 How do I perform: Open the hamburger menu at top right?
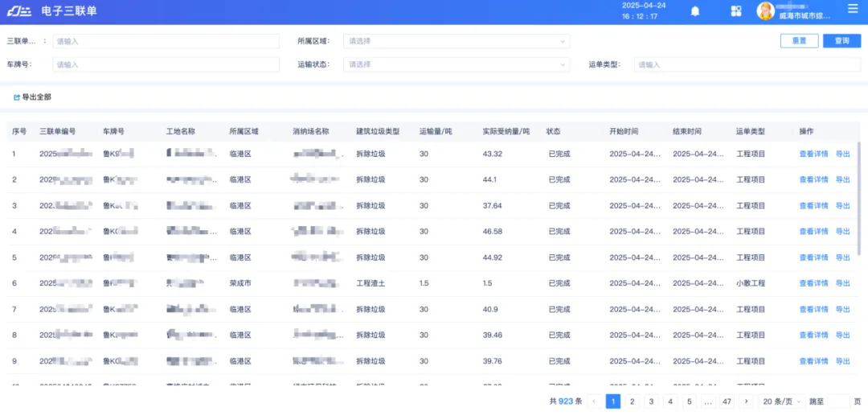click(x=853, y=9)
